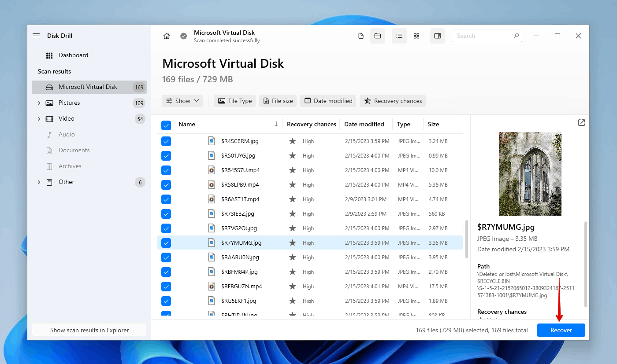Click the file list vertical scrollbar
Viewport: 617px width, 364px height.
[x=466, y=240]
